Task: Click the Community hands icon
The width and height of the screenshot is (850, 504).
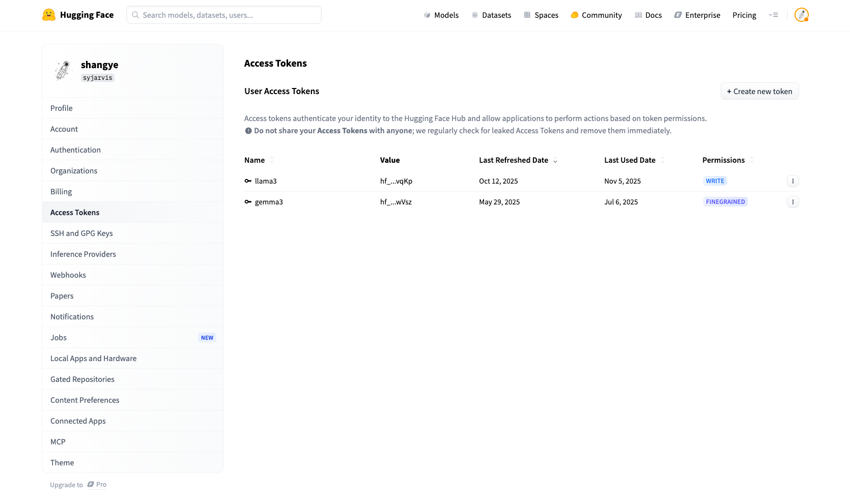Action: (x=575, y=15)
